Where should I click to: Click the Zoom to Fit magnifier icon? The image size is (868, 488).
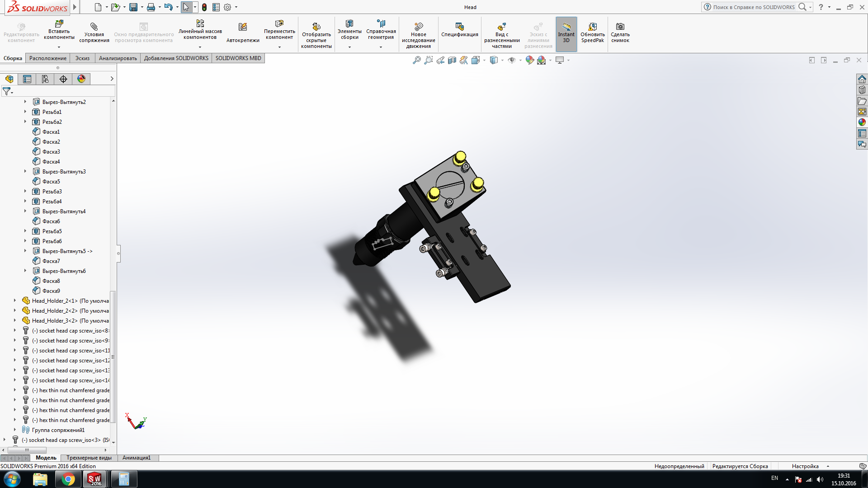416,60
